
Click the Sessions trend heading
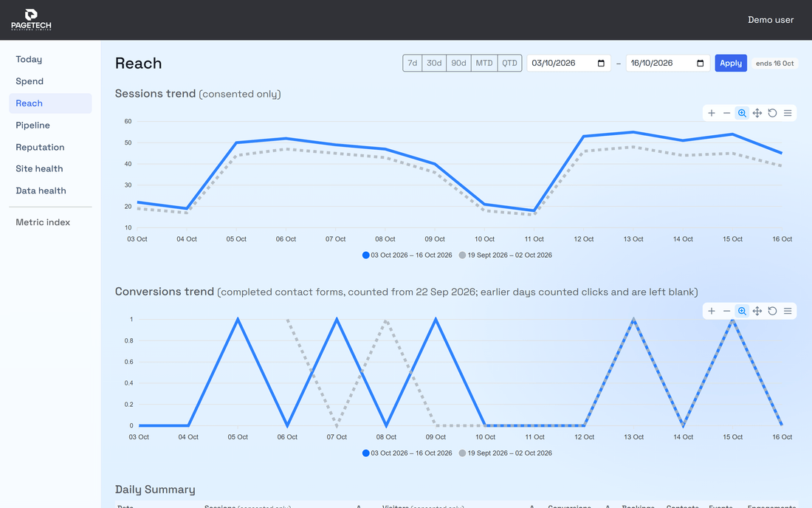[x=198, y=94]
